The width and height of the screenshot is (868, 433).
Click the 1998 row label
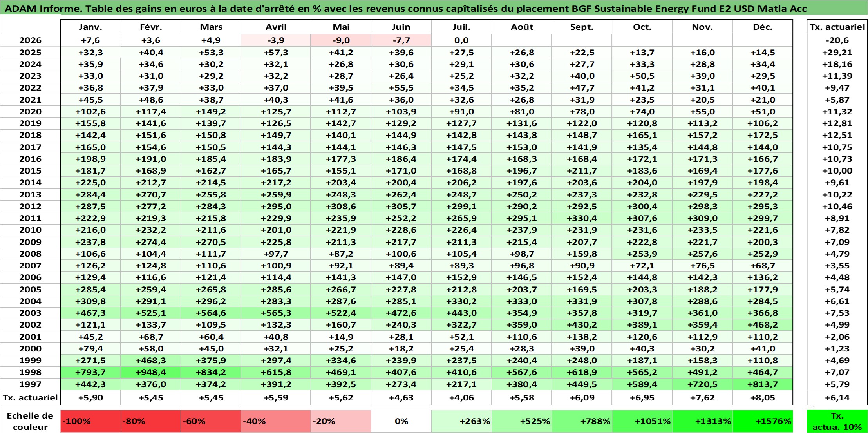30,372
